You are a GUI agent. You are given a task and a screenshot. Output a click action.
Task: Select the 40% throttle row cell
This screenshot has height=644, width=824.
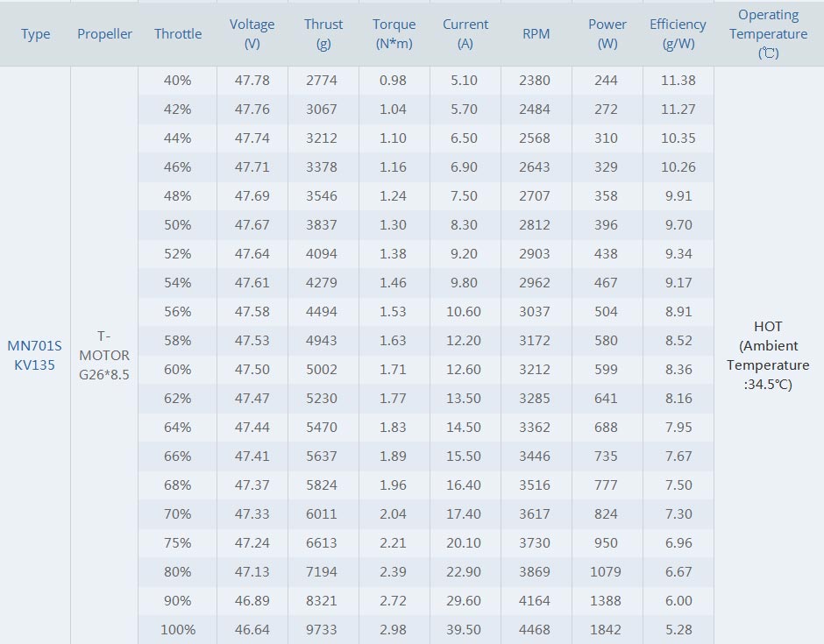(178, 80)
